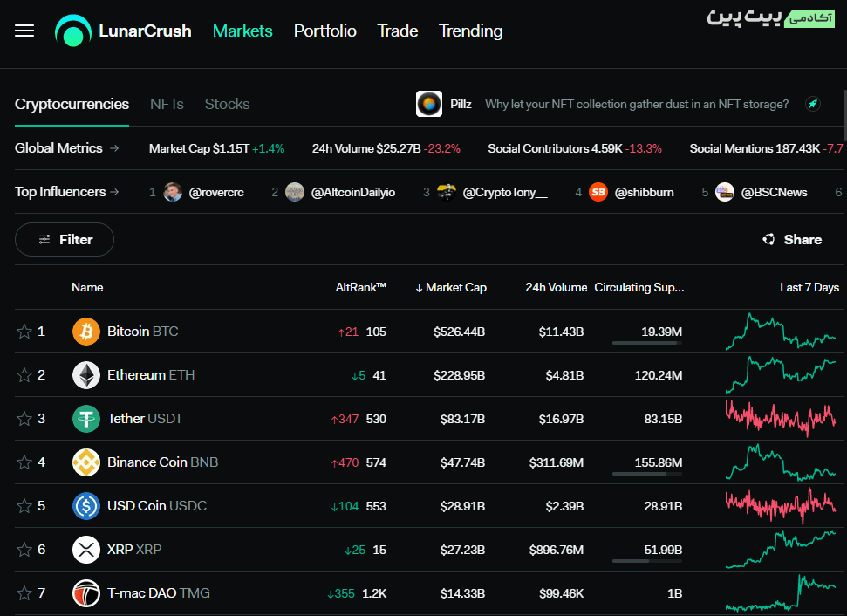Favorite Tether with its star
The height and width of the screenshot is (616, 847).
pyautogui.click(x=24, y=419)
